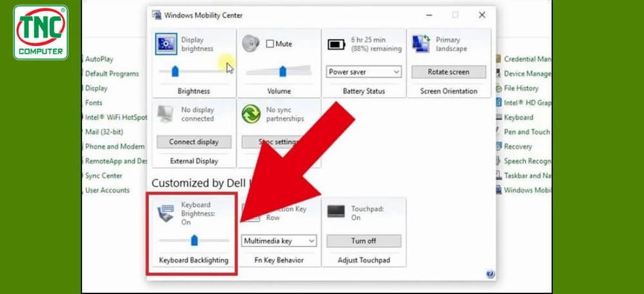This screenshot has width=644, height=294.
Task: Open Intel WiFi HotSpot item
Action: click(x=116, y=118)
